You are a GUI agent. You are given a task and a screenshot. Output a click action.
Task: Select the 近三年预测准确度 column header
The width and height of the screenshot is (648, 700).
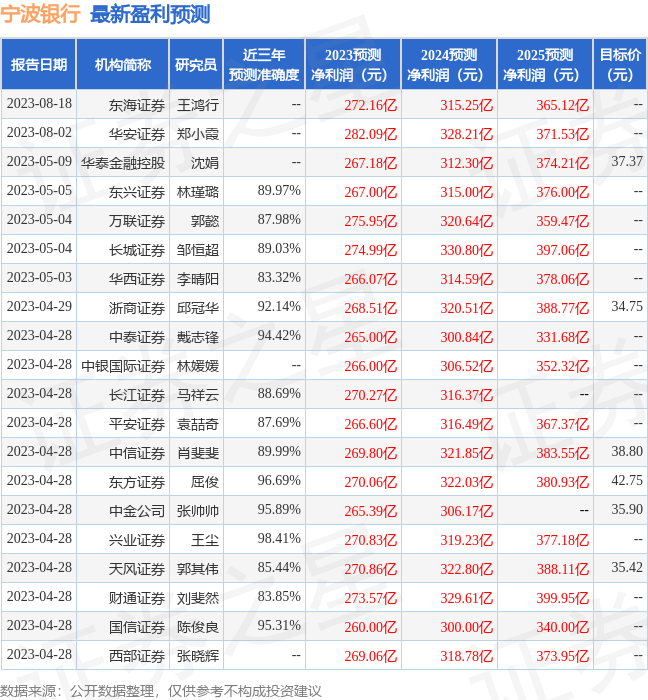(264, 64)
